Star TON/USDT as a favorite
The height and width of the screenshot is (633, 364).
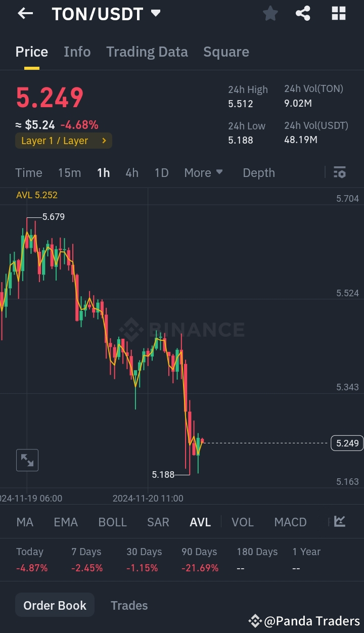pos(270,14)
